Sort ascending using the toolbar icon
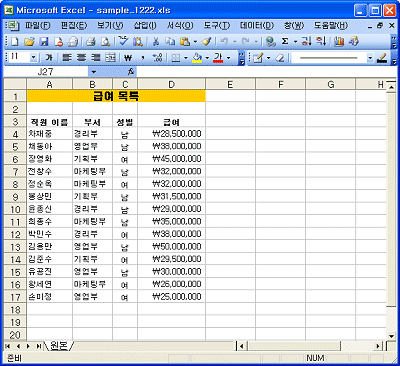 click(x=306, y=41)
